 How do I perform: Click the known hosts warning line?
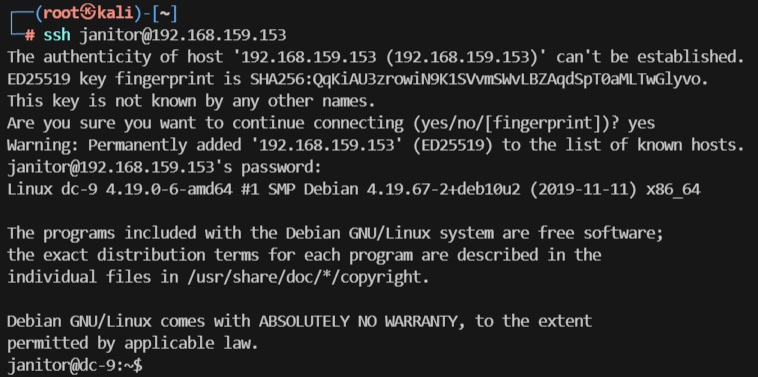375,145
